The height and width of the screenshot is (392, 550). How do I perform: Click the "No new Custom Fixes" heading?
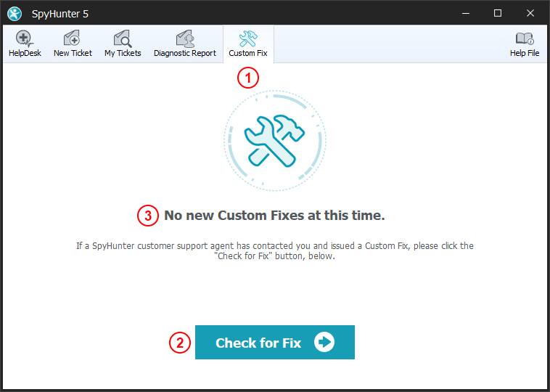coord(274,215)
